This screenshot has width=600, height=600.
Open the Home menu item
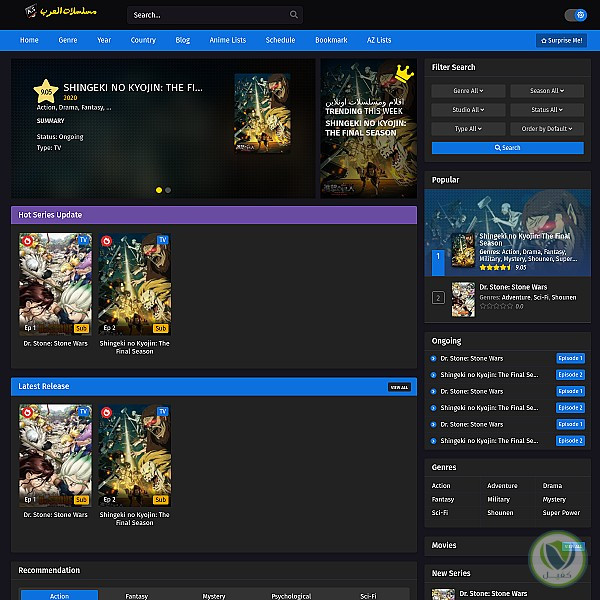coord(29,40)
